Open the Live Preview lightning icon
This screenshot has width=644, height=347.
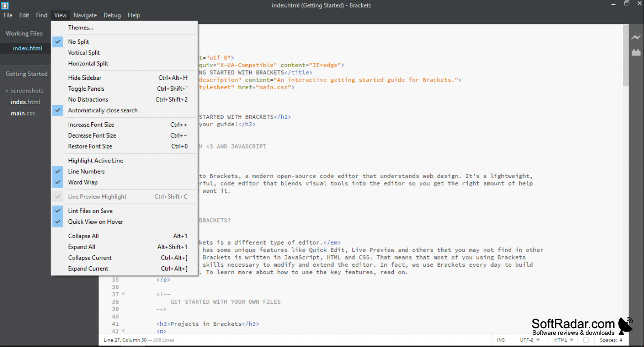click(x=636, y=37)
